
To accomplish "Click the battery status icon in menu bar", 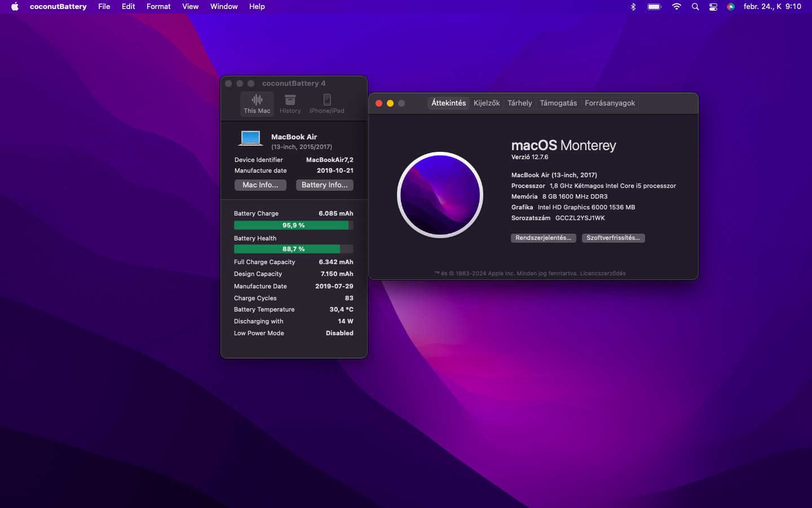I will pyautogui.click(x=654, y=7).
